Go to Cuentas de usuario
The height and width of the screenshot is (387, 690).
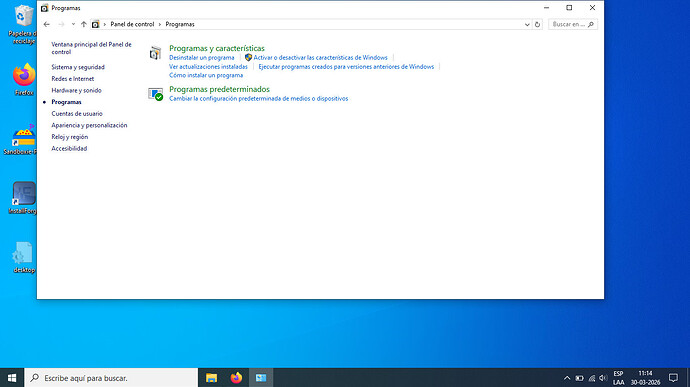[x=77, y=114]
